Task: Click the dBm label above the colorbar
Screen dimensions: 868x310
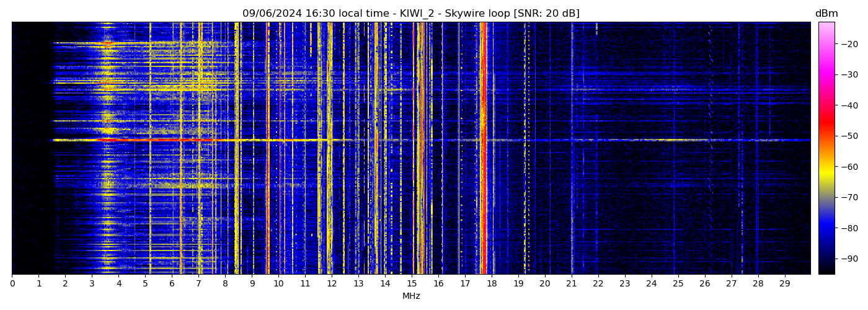Action: (826, 14)
